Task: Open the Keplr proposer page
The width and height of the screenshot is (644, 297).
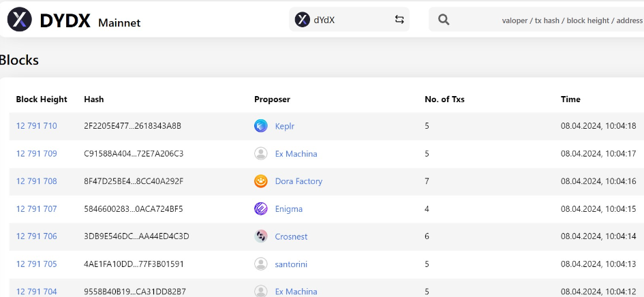Action: pyautogui.click(x=285, y=126)
